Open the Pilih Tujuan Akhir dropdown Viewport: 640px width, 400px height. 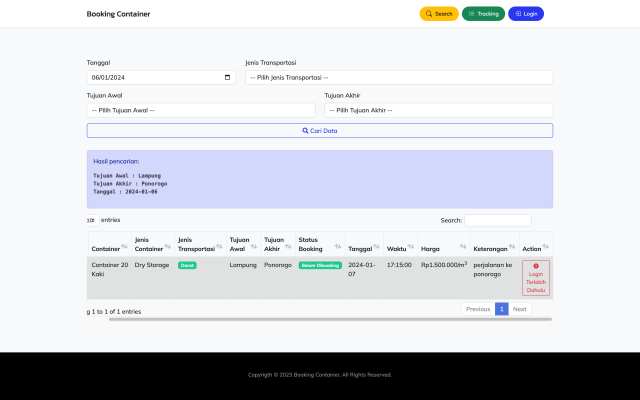pos(438,110)
